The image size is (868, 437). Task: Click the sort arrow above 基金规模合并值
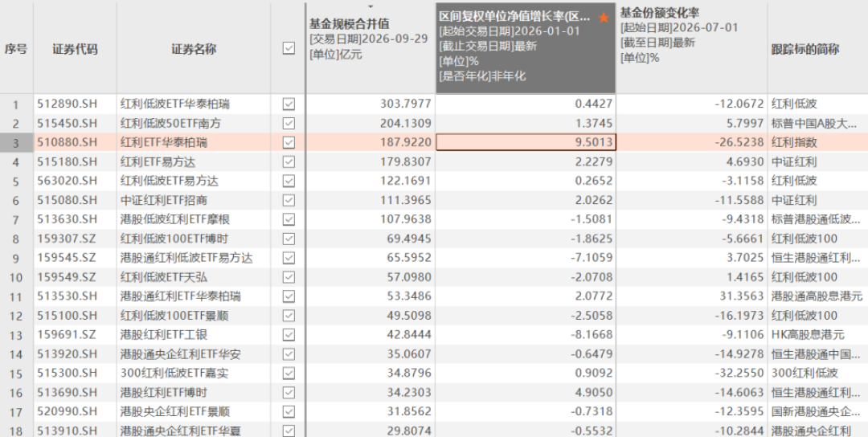click(371, 6)
